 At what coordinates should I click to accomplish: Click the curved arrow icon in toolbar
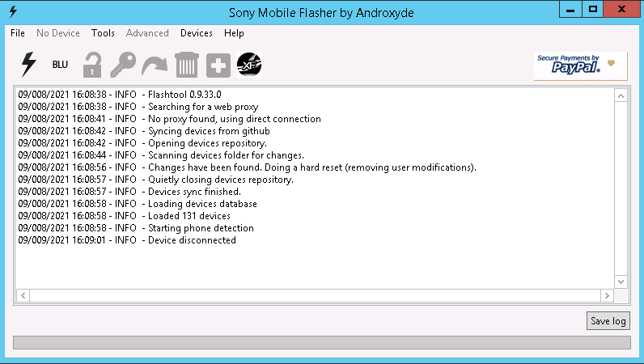(x=155, y=66)
